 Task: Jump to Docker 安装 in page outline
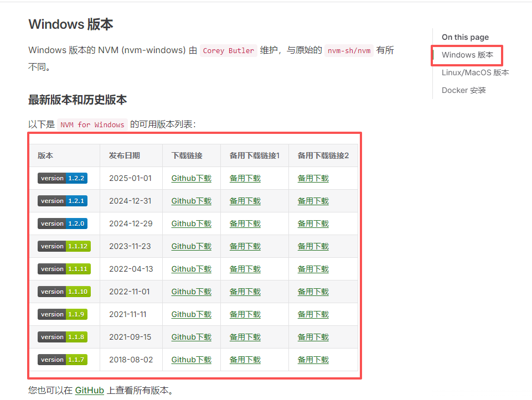pos(463,91)
